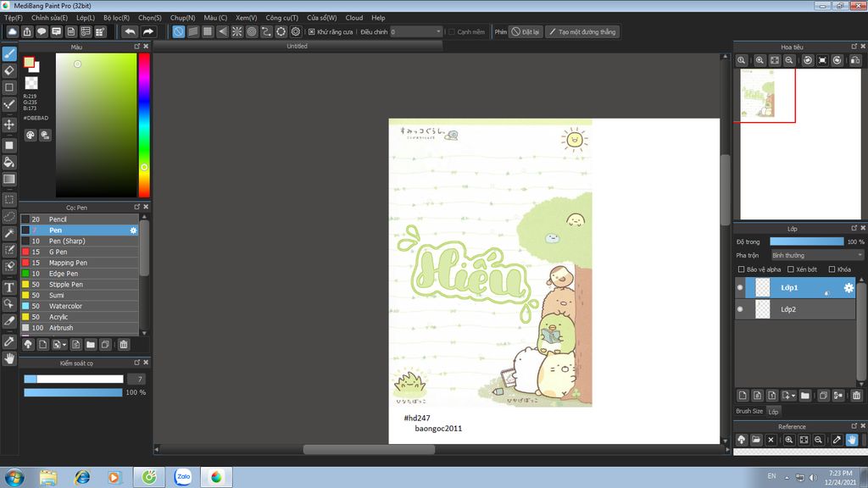The height and width of the screenshot is (488, 868).
Task: Turn snap off in the toolbar
Action: click(x=178, y=31)
